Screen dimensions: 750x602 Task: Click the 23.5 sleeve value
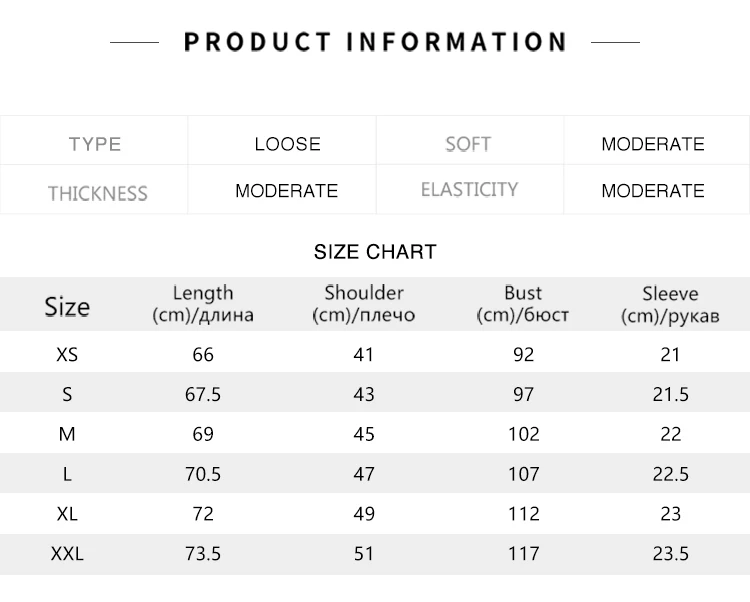point(670,553)
